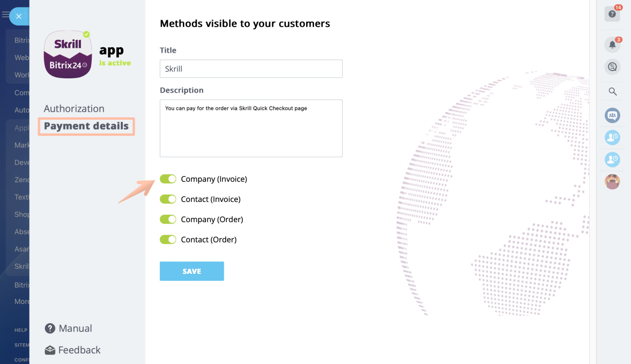The width and height of the screenshot is (631, 364).
Task: Click the Feedback envelope icon
Action: [x=50, y=350]
